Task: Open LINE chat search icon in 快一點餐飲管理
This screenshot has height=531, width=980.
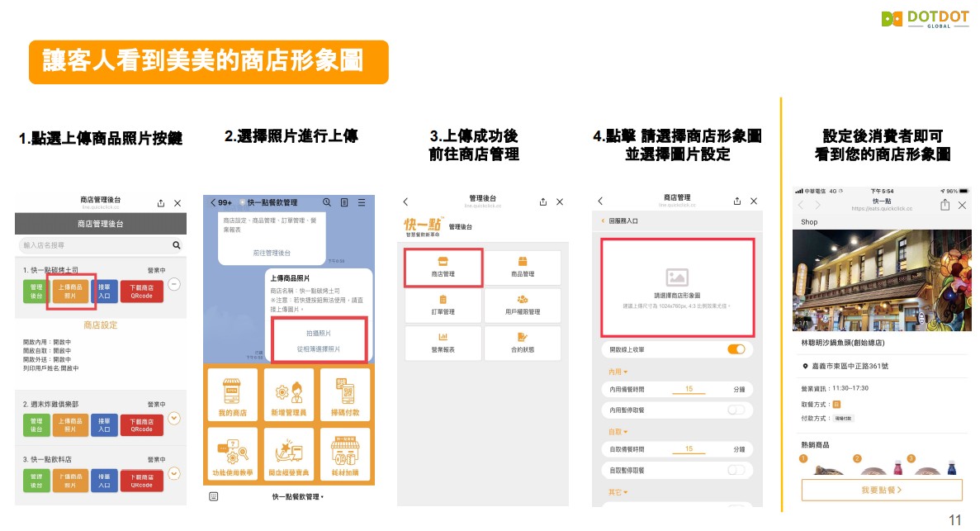Action: point(327,202)
